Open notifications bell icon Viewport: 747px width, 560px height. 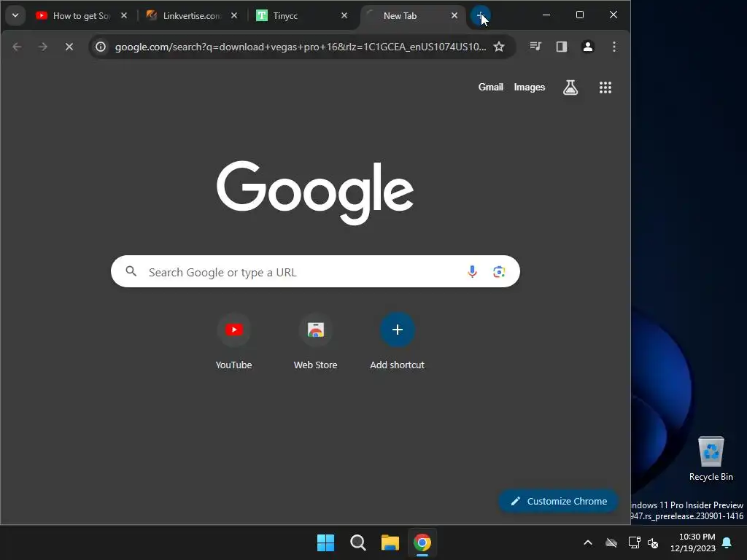pos(727,542)
